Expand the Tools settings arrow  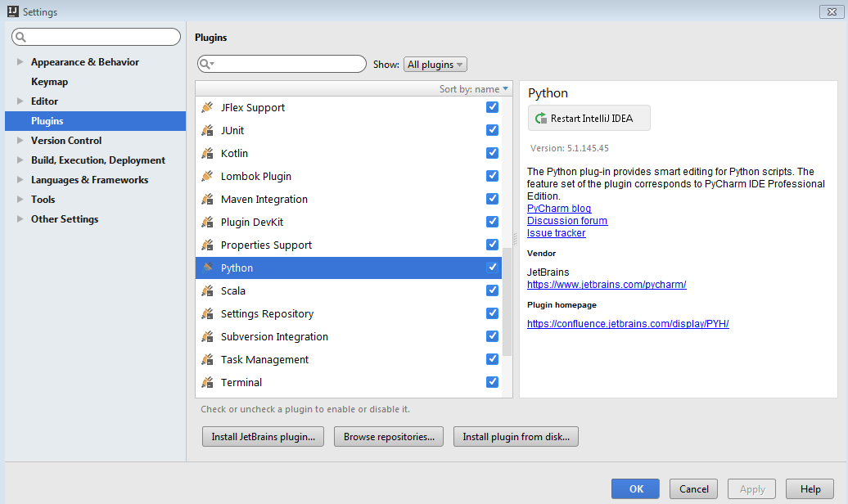point(20,199)
